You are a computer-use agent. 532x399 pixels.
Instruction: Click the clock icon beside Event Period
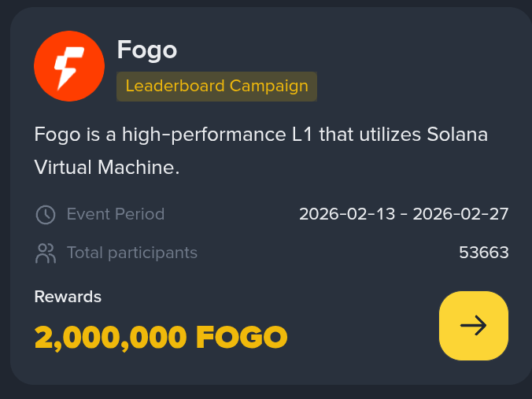pos(46,214)
